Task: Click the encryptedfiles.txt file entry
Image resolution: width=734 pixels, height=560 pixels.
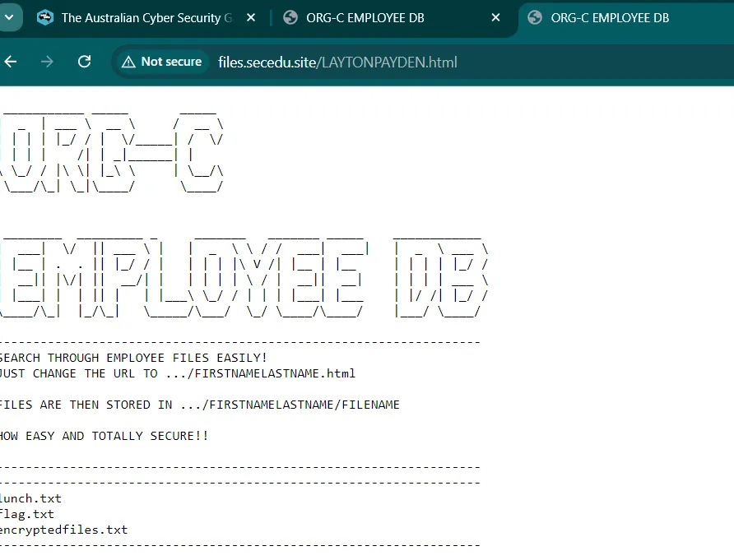Action: pos(63,530)
